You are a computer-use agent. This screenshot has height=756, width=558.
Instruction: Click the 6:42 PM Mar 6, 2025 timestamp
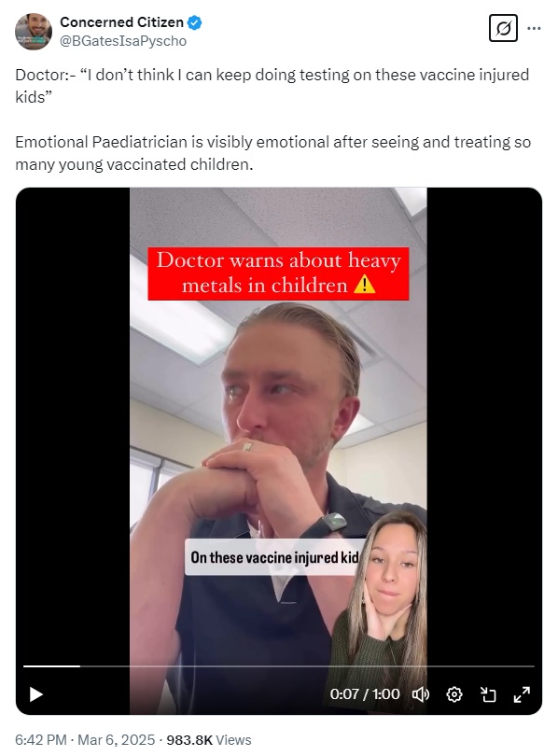pyautogui.click(x=85, y=739)
